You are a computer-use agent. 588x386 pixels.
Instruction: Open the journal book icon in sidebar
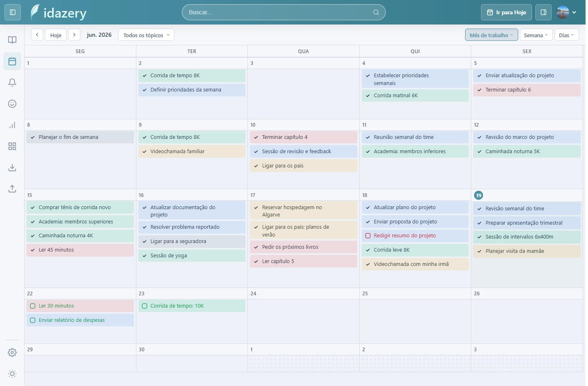pyautogui.click(x=12, y=40)
